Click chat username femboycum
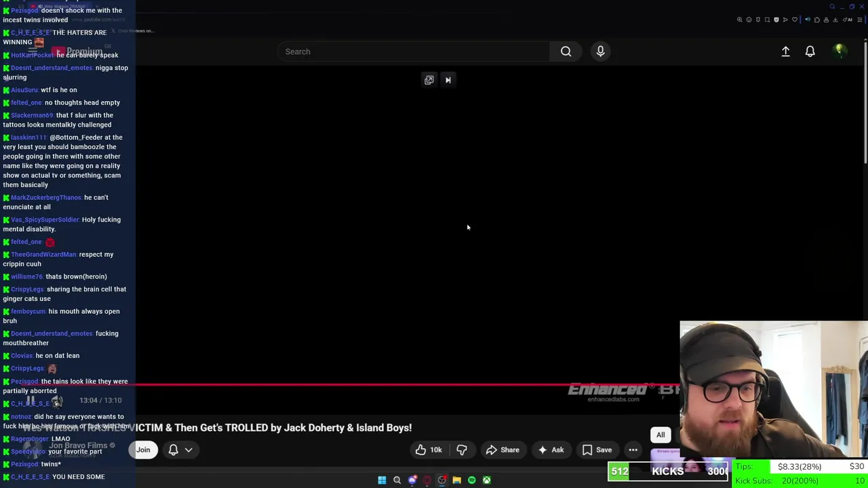The height and width of the screenshot is (488, 868). 28,312
